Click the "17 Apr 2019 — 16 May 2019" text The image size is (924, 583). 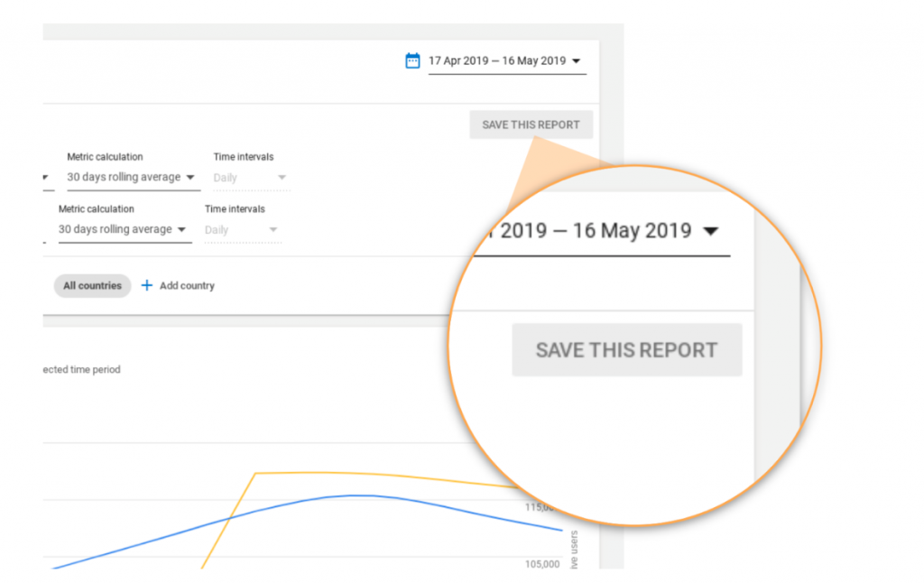[497, 61]
